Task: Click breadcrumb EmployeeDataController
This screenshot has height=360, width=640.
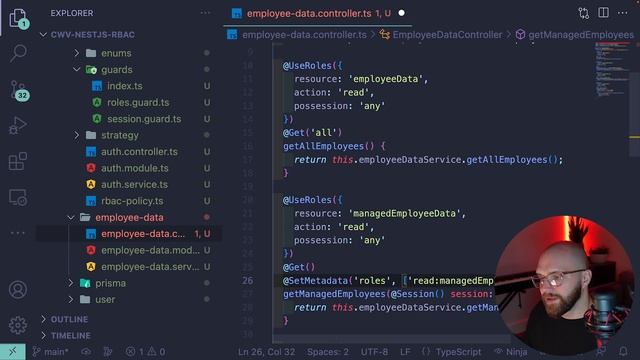Action: (x=447, y=35)
